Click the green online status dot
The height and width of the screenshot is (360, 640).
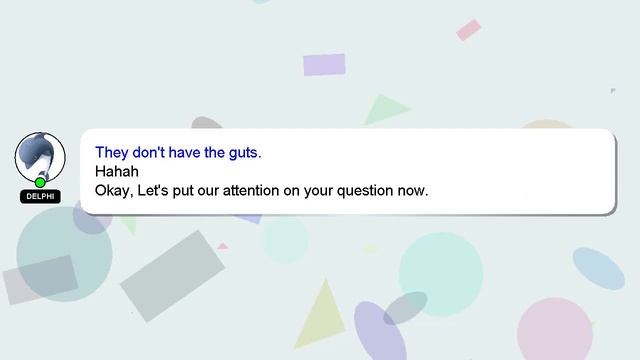click(x=40, y=182)
